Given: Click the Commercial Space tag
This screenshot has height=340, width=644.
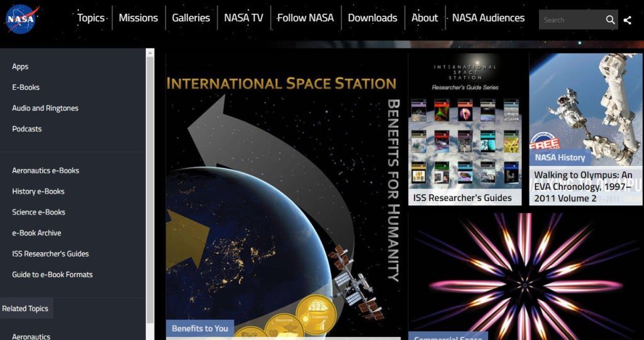Looking at the screenshot, I should [448, 337].
